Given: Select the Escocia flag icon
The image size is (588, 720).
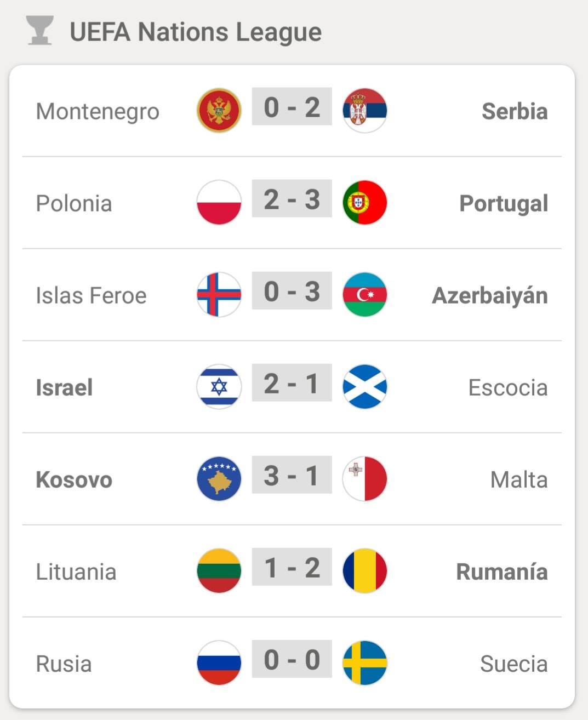Looking at the screenshot, I should 365,386.
